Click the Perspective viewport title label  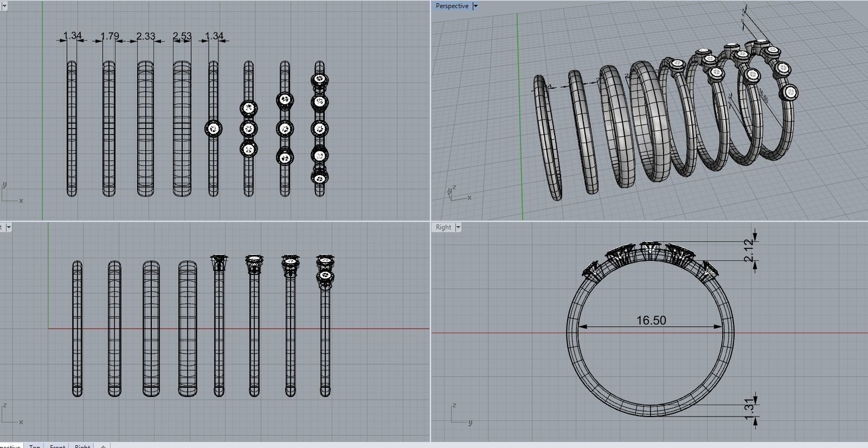pos(452,6)
